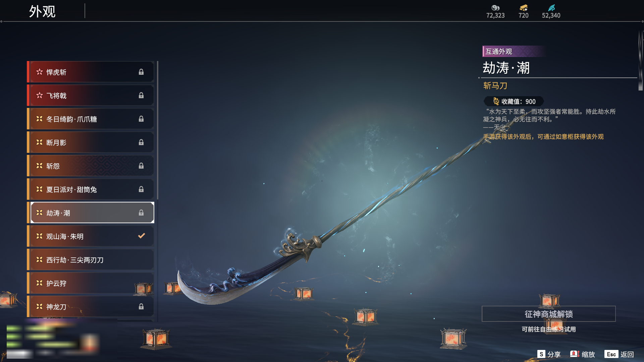
Task: Click the 征神商城解锁 unlock button
Action: 549,314
